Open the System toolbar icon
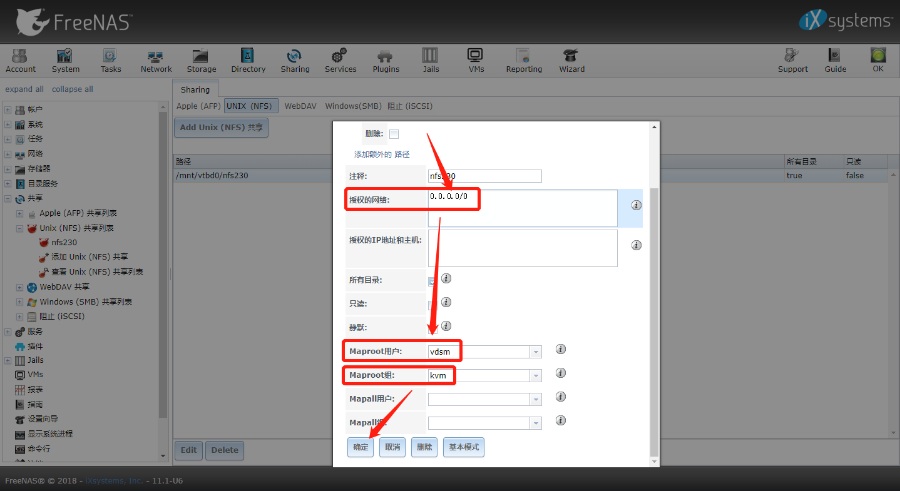900x491 pixels. [65, 60]
